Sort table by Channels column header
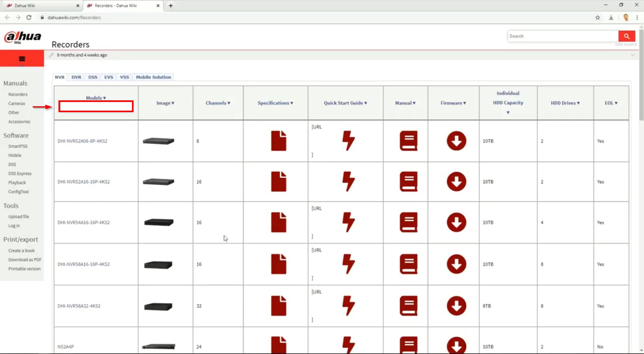Screen dimensions: 644x354 click(x=218, y=103)
